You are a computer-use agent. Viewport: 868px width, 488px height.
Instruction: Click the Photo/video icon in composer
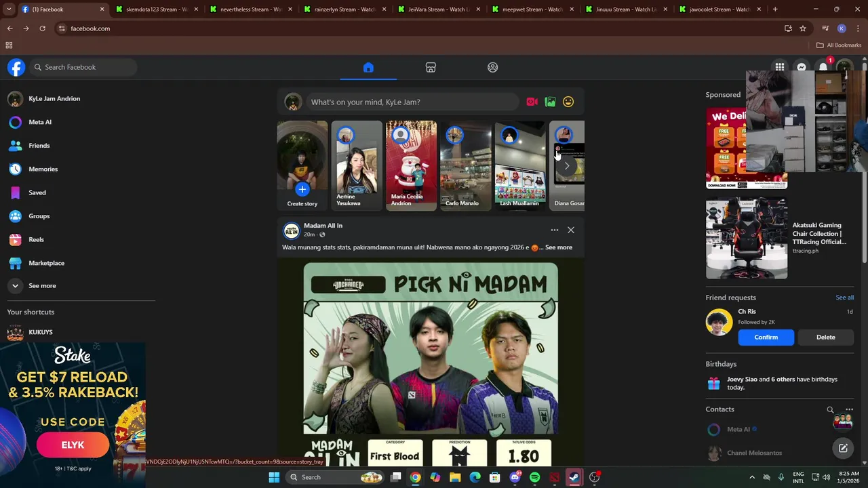[x=550, y=102]
